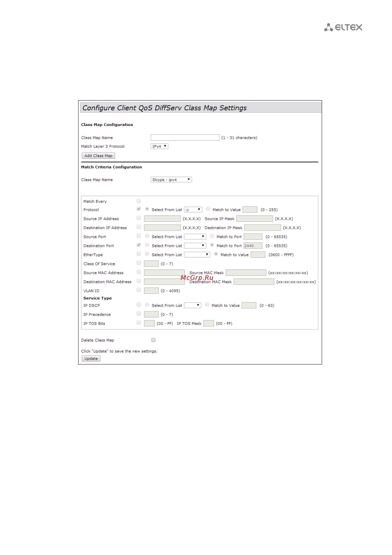Click the Class Of Service value field
Screen dimensions: 392x555
point(151,264)
